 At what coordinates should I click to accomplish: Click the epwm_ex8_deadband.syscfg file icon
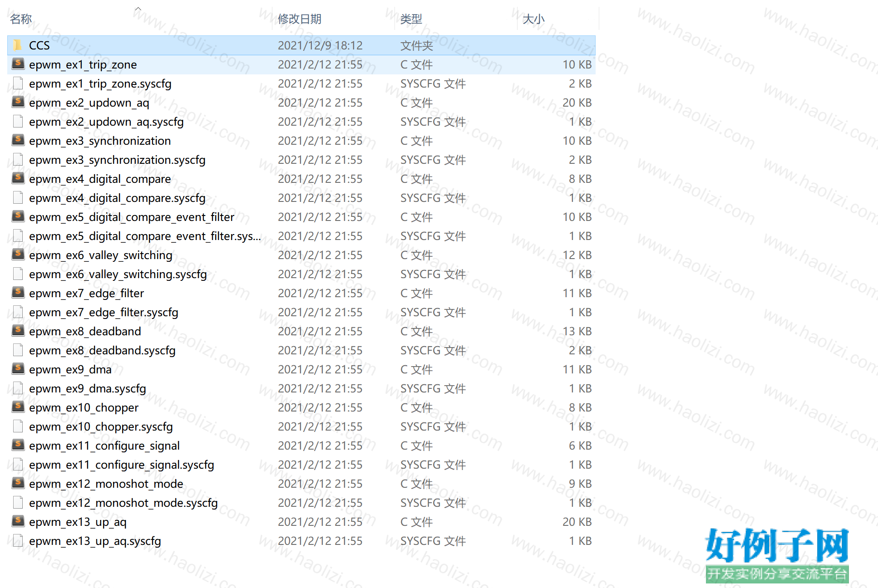tap(18, 350)
